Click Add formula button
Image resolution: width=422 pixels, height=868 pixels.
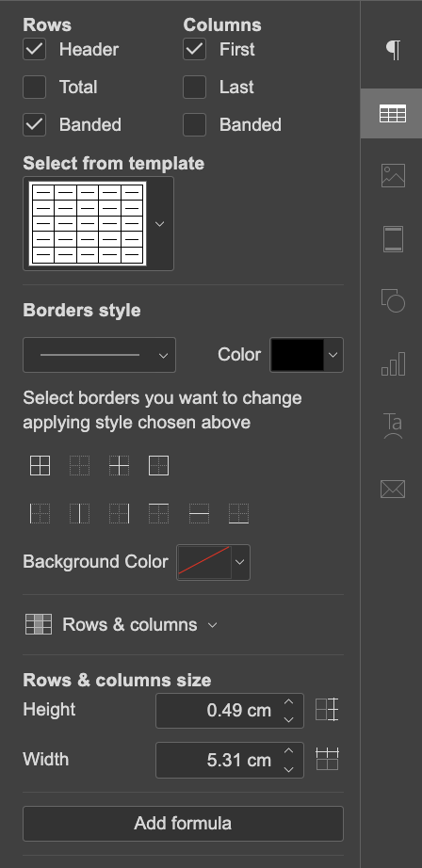click(x=184, y=824)
